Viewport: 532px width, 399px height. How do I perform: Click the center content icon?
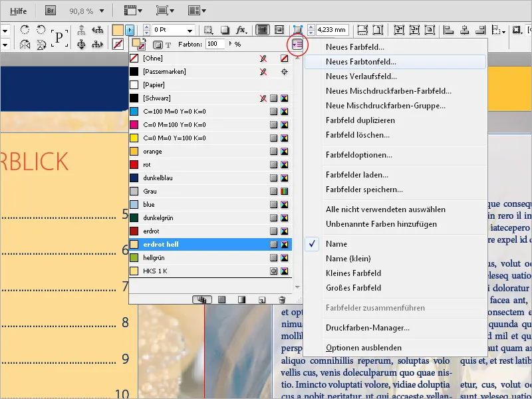[x=430, y=30]
